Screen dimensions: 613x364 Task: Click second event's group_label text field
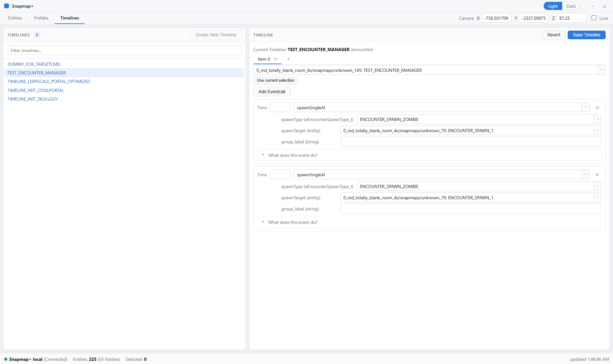[x=471, y=209]
